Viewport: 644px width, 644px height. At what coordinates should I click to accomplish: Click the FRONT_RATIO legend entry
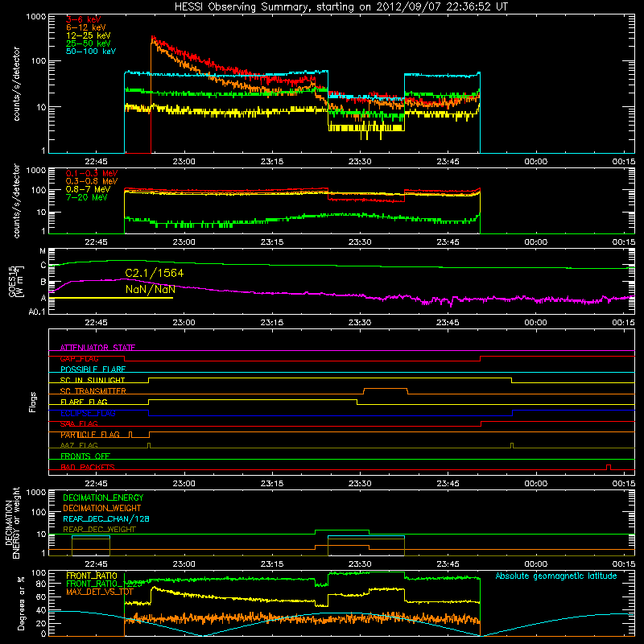click(92, 576)
